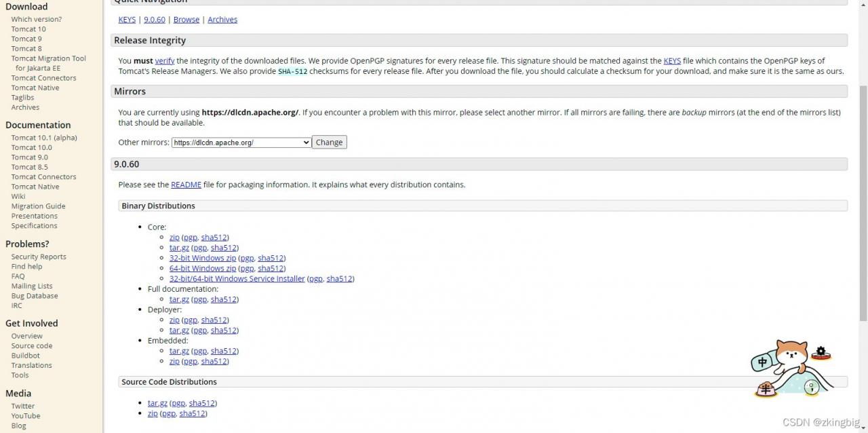
Task: Select Tomcat 9 in the Download sidebar
Action: pos(26,39)
